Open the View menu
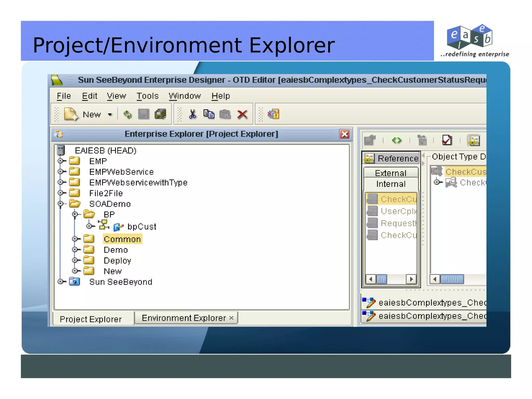The image size is (532, 399). click(x=116, y=96)
